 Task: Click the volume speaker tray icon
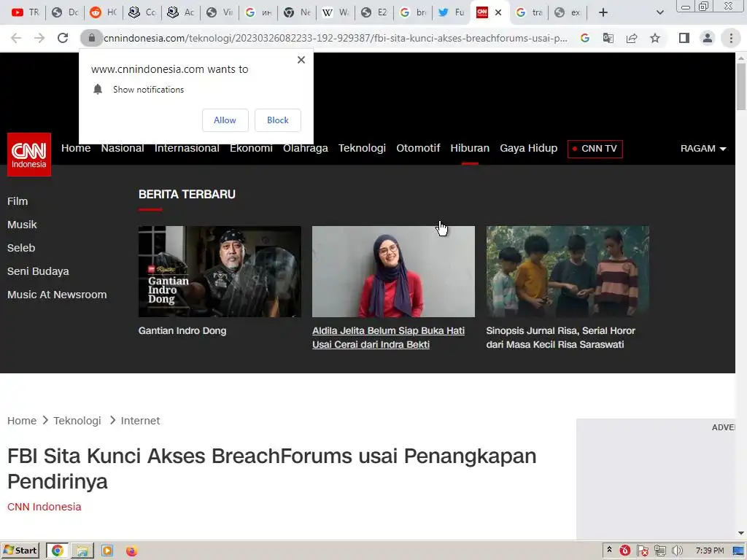(677, 551)
